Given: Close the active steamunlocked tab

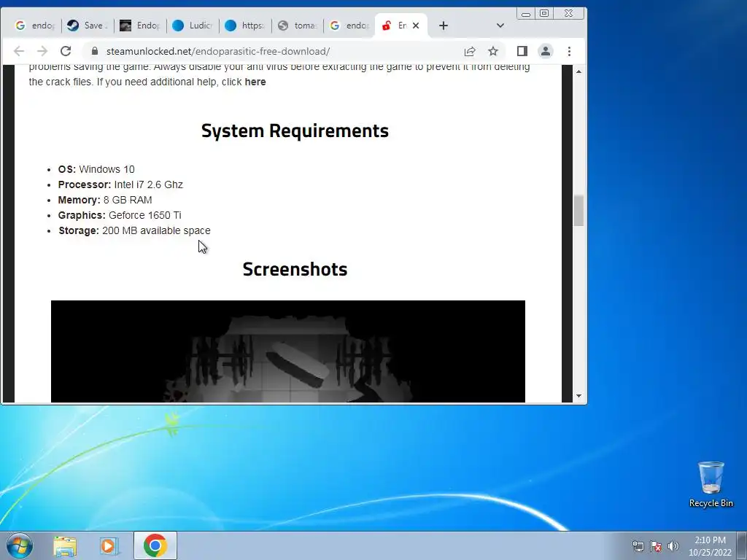Looking at the screenshot, I should (416, 26).
